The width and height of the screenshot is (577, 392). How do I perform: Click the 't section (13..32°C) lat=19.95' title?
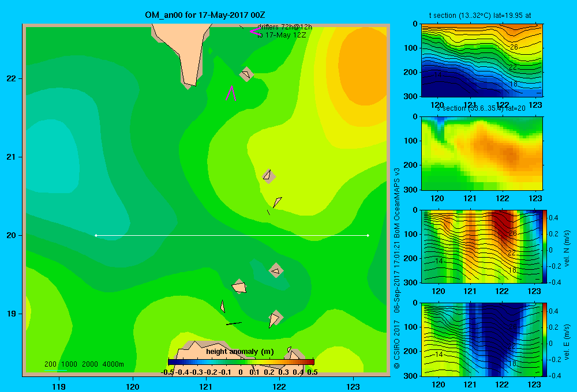point(480,16)
